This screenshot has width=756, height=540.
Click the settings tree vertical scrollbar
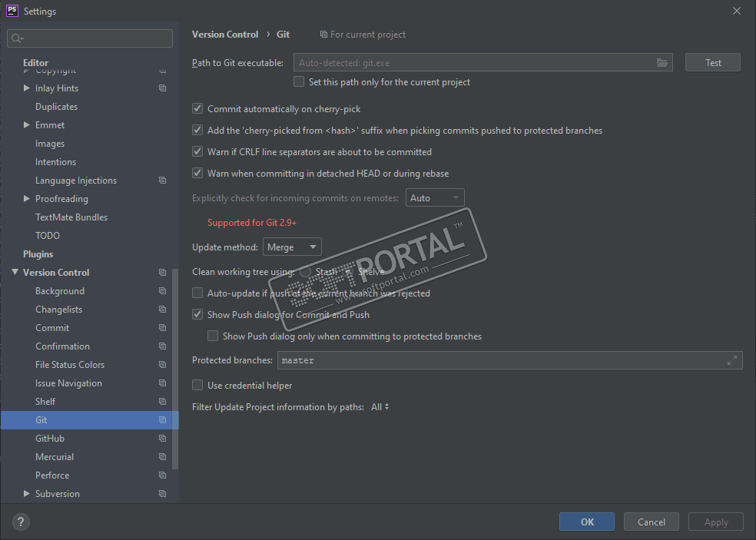(x=175, y=369)
